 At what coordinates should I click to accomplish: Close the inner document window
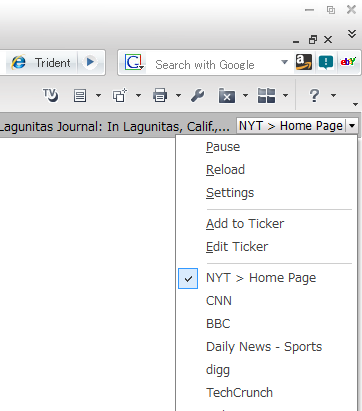tap(328, 40)
